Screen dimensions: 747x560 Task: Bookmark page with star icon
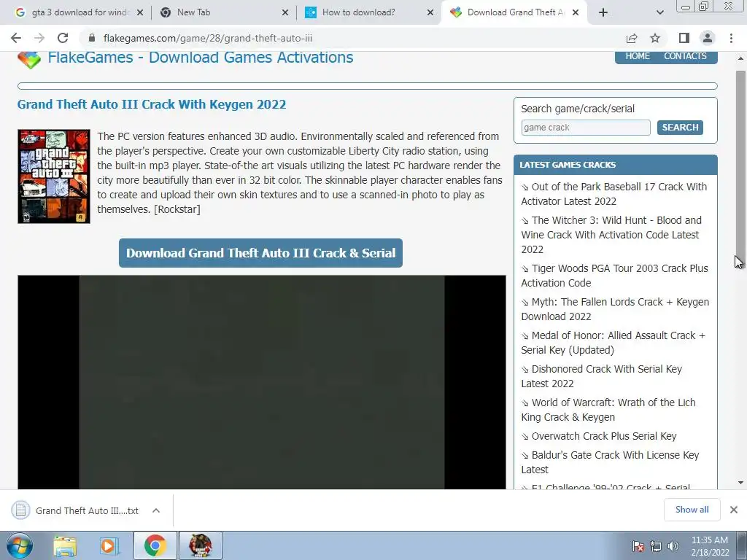[x=655, y=38]
